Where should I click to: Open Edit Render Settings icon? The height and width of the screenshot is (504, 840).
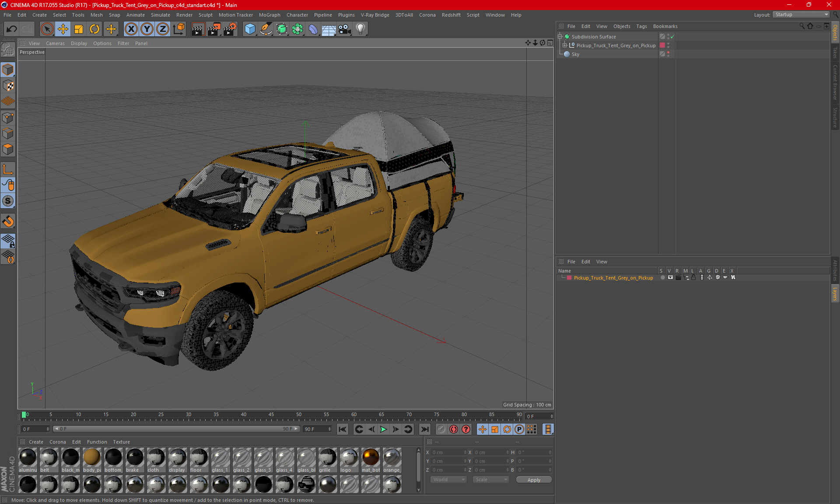pos(230,29)
